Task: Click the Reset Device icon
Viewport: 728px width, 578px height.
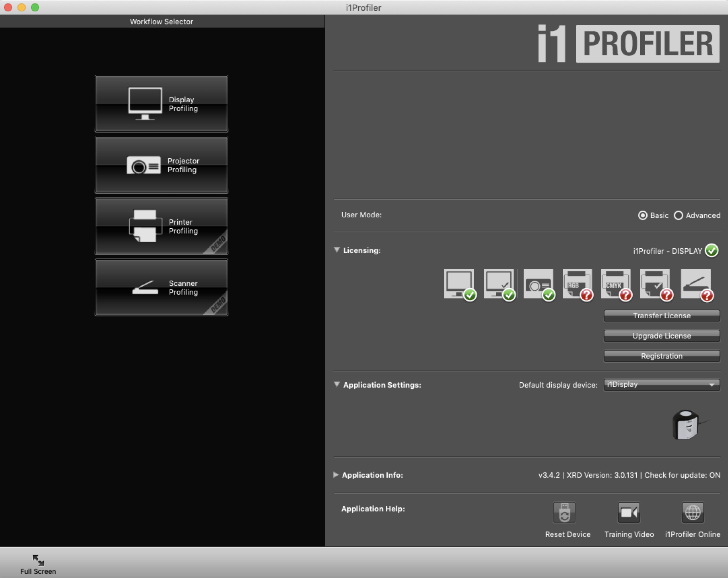Action: click(x=564, y=513)
